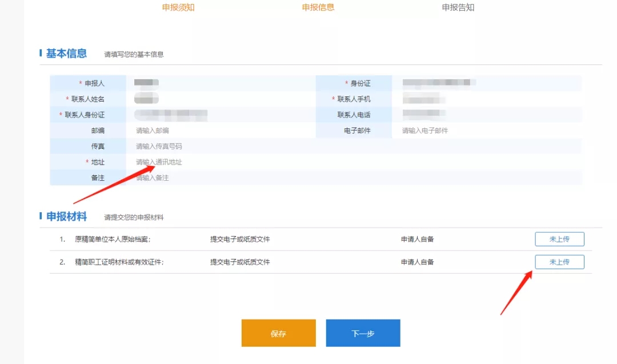617x364 pixels.
Task: Click text 精简职工证明材料或有效证件
Action: pos(118,262)
